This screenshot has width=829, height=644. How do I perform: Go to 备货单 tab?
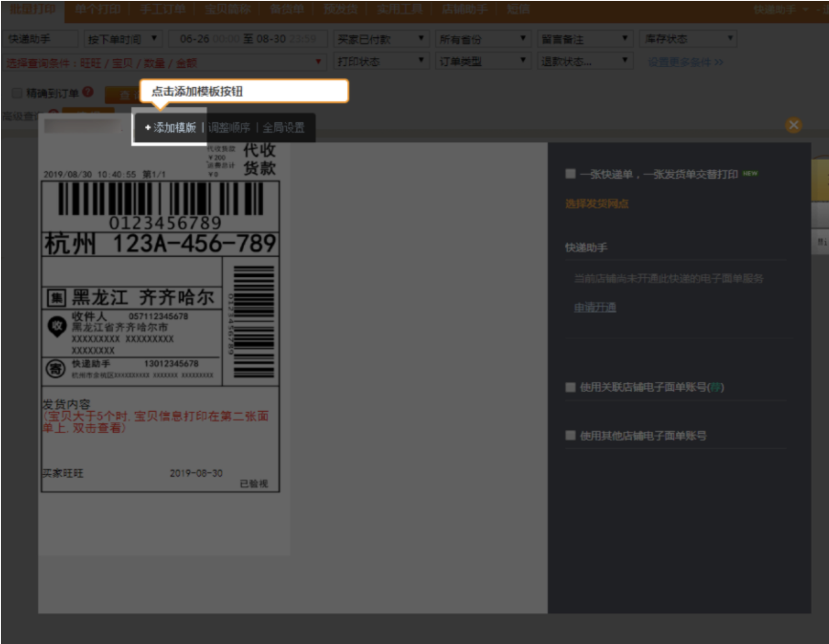(x=287, y=10)
